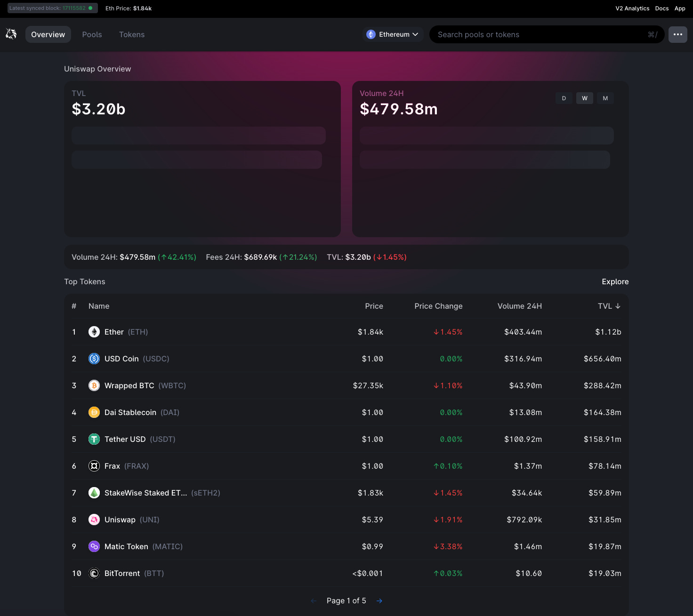Open V2 Analytics link
693x616 pixels.
(632, 8)
